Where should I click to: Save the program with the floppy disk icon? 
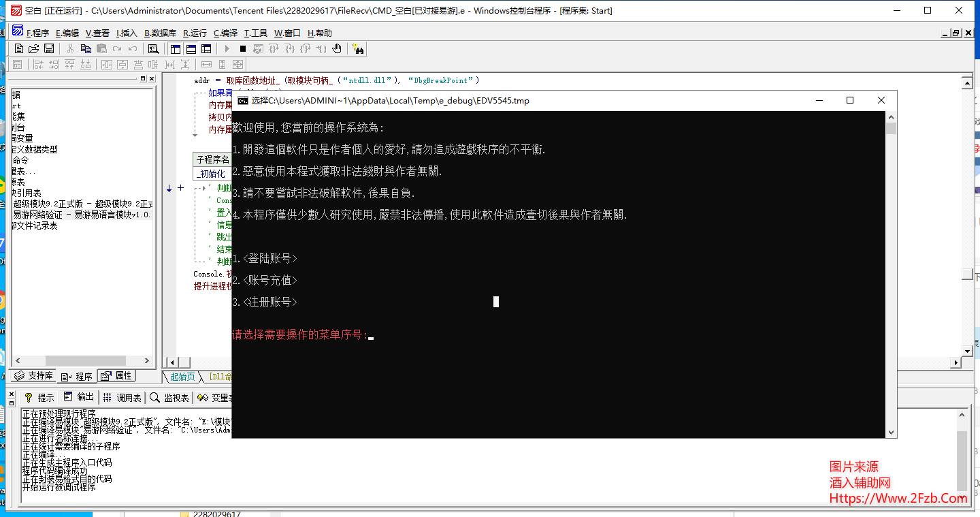point(49,48)
